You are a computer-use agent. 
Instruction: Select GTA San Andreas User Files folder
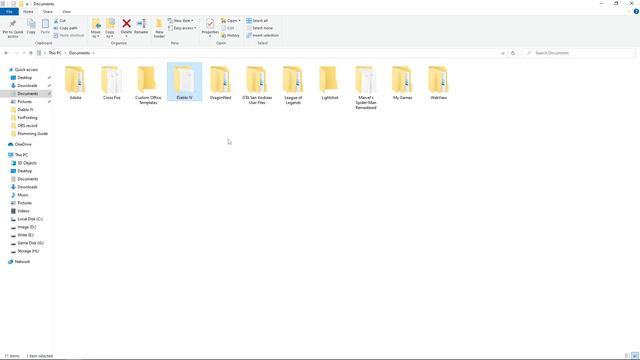tap(257, 85)
